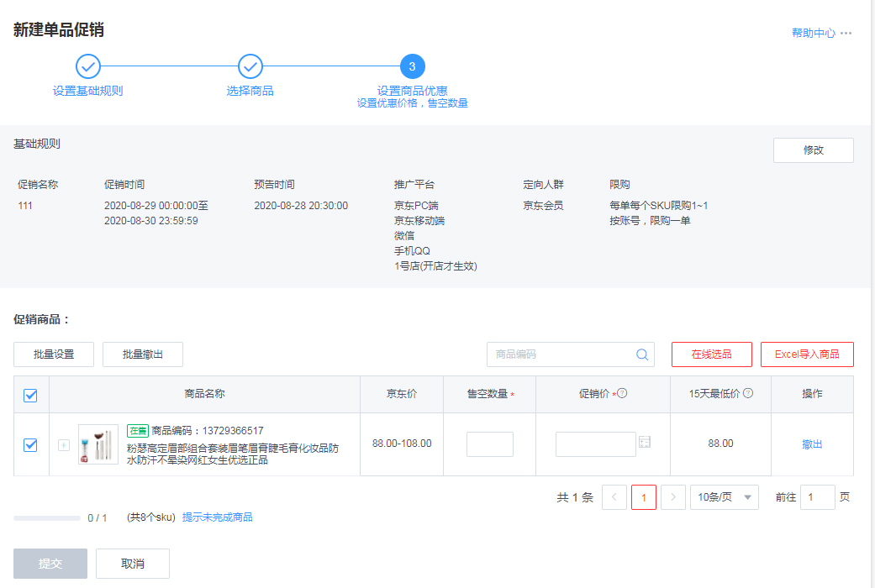Click the 提交 submit button
Viewport: 875px width, 588px height.
click(50, 564)
